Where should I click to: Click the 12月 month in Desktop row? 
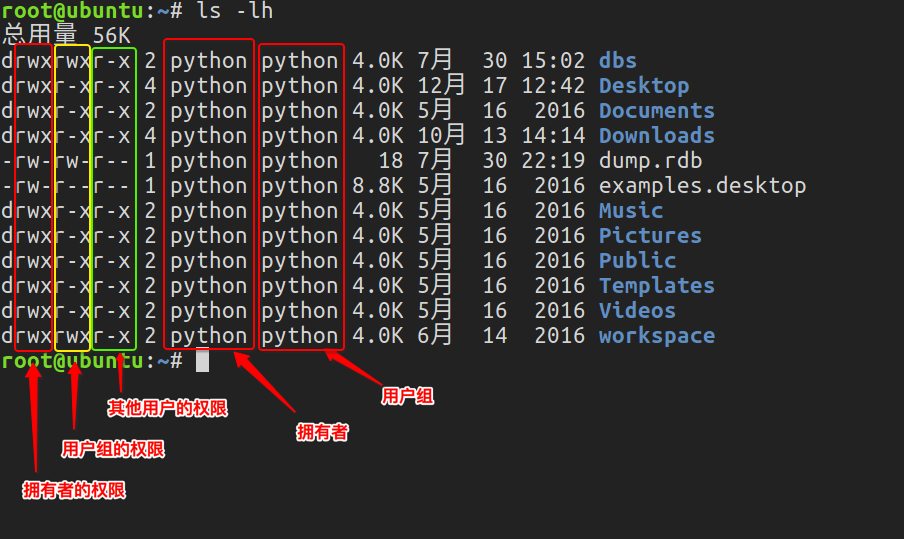coord(441,85)
